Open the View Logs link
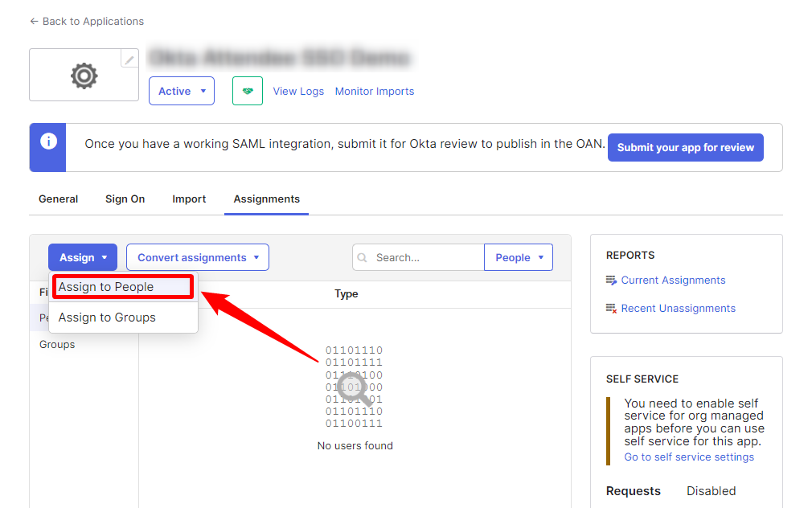Screen dimensions: 812x508 point(298,91)
